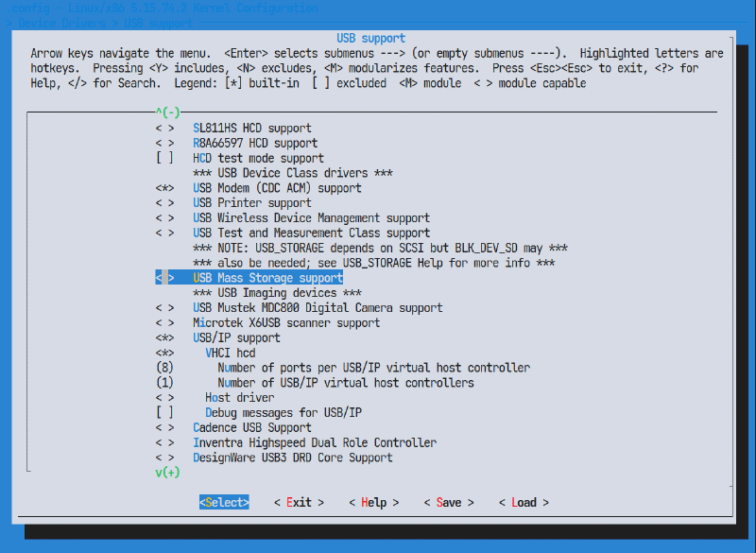
Task: Toggle HCD test mode support checkbox
Action: pos(165,158)
